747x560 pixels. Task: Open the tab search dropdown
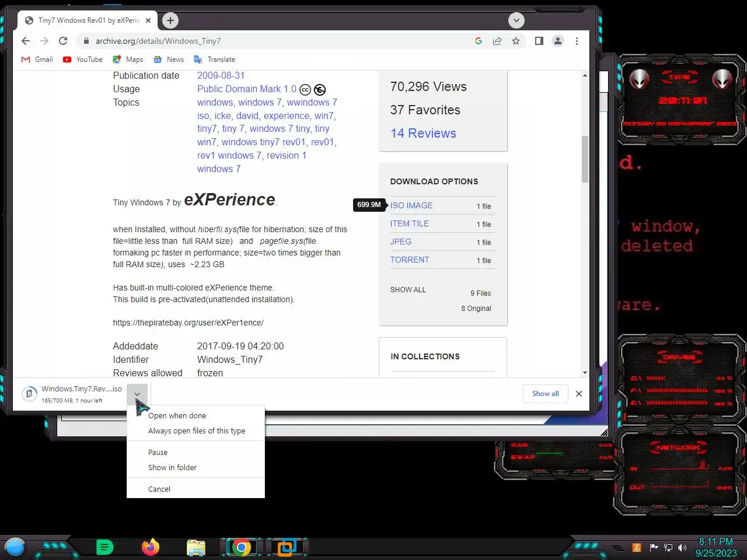516,20
